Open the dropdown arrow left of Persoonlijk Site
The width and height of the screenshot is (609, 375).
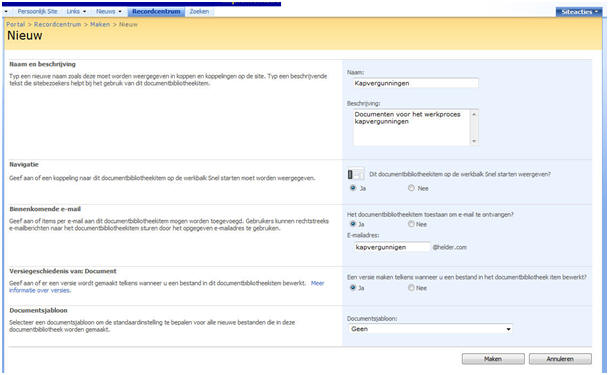(x=6, y=12)
